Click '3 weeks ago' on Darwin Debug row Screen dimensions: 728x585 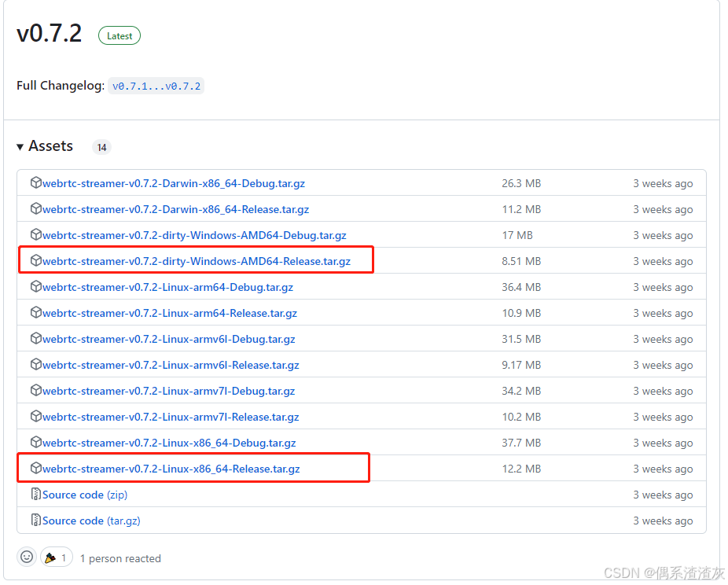pyautogui.click(x=663, y=183)
